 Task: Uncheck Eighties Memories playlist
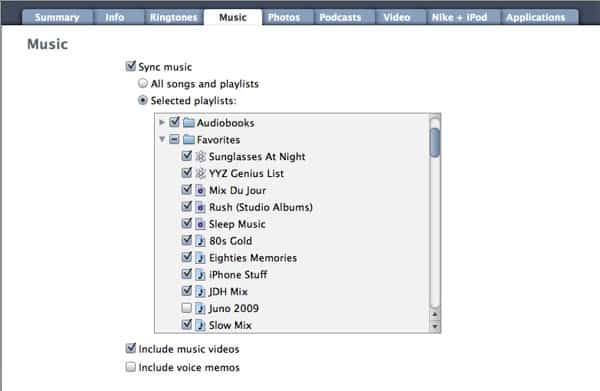pyautogui.click(x=187, y=257)
